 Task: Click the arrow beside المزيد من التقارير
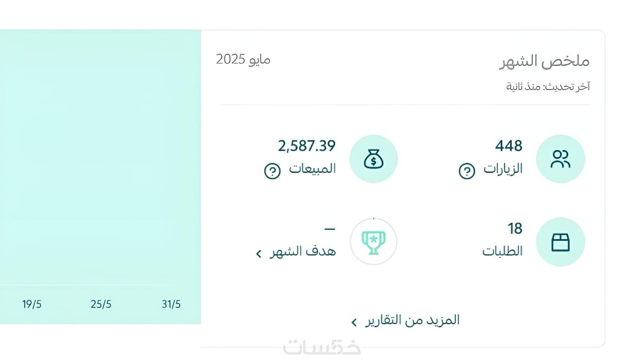354,322
